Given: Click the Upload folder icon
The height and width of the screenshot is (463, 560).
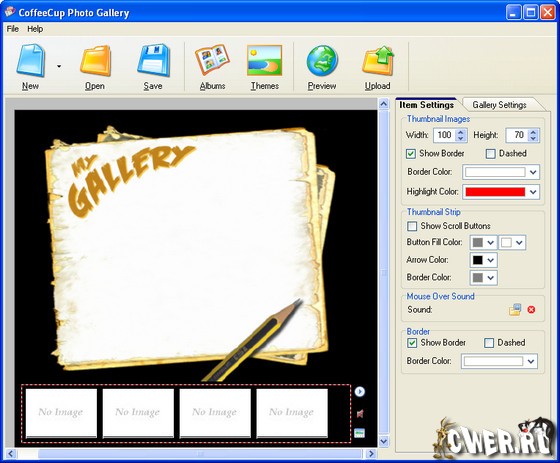Looking at the screenshot, I should pyautogui.click(x=378, y=60).
